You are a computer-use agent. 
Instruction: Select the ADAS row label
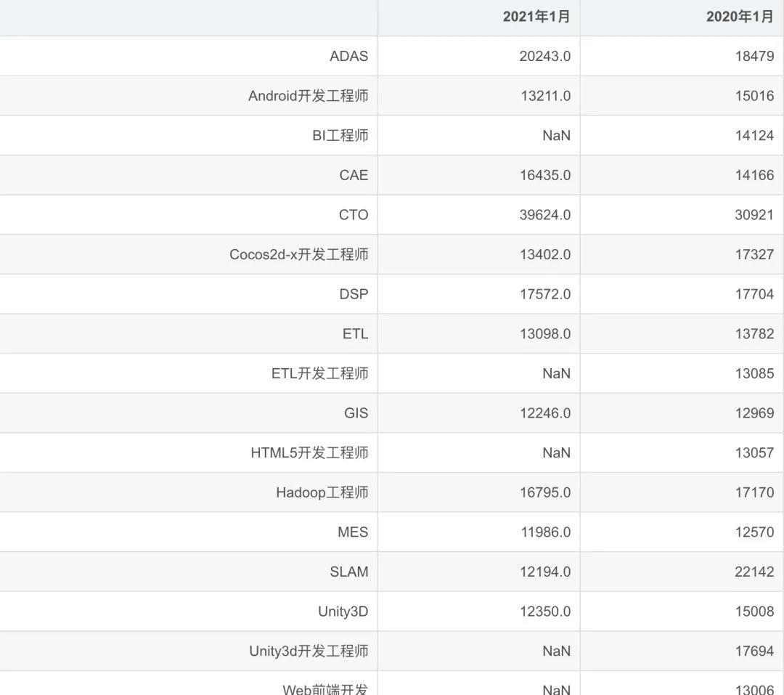pyautogui.click(x=349, y=56)
